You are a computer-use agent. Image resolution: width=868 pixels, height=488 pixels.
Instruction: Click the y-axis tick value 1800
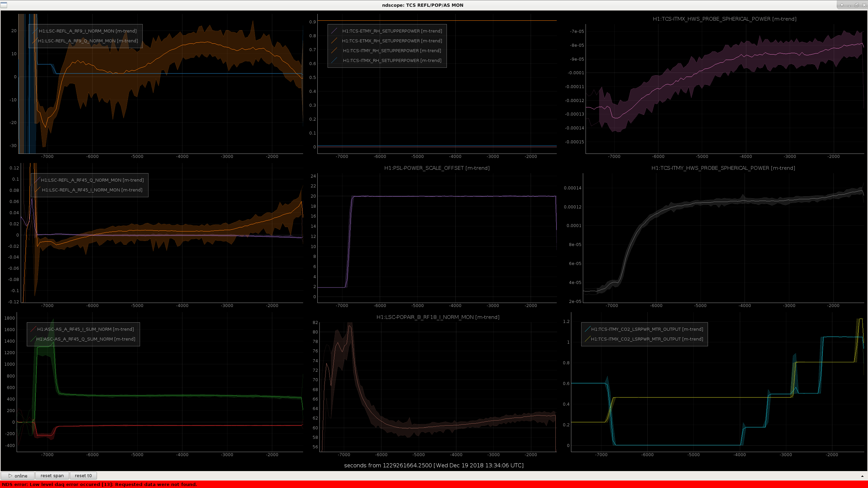click(9, 318)
